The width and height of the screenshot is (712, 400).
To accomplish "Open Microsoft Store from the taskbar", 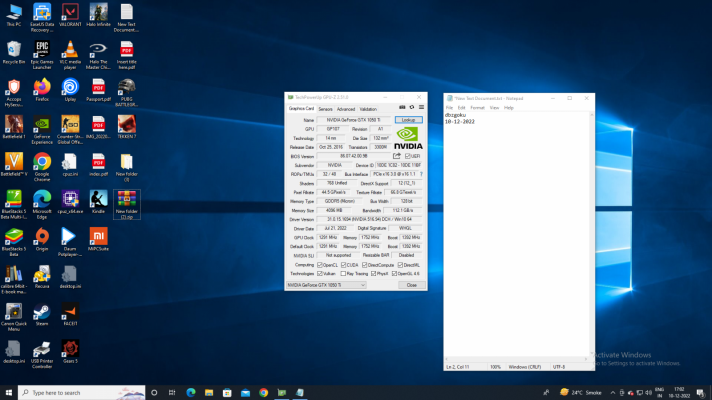I will click(227, 392).
